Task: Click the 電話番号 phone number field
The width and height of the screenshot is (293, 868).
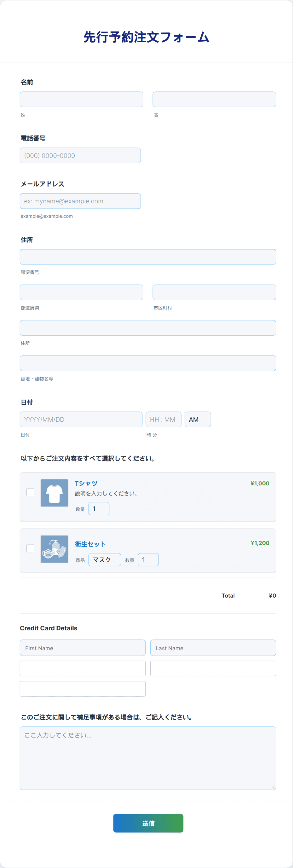Action: point(80,156)
